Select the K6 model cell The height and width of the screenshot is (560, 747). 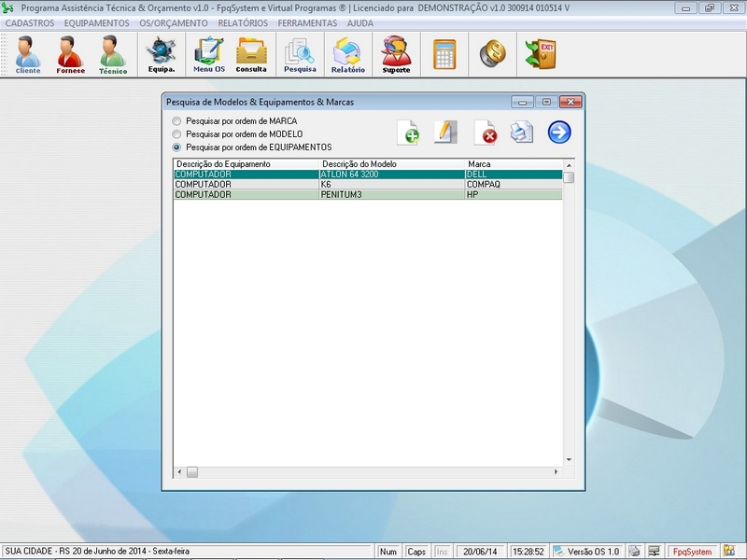click(391, 184)
